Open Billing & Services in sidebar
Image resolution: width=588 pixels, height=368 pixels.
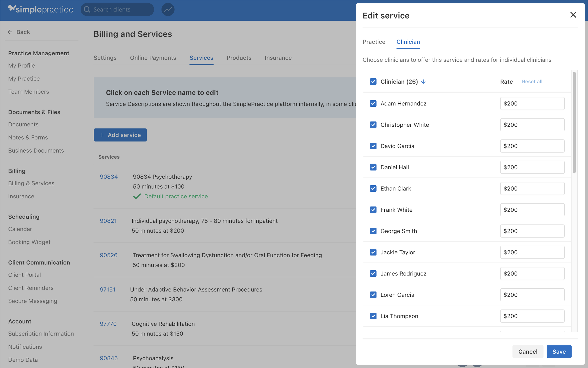point(31,183)
